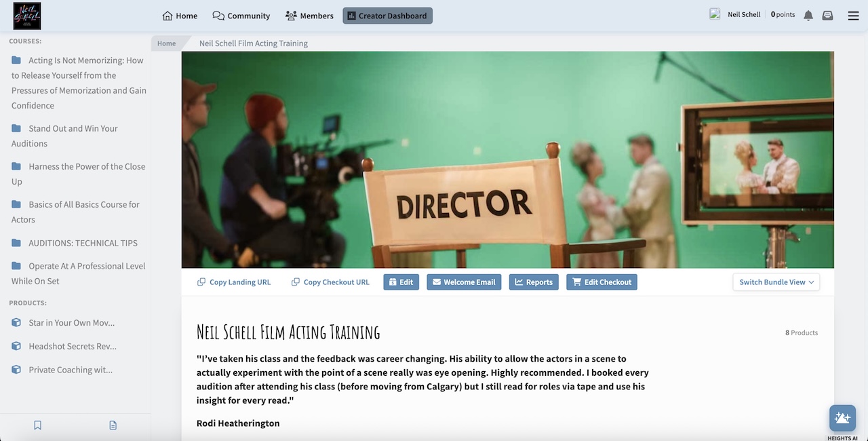Click the Edit Checkout button
This screenshot has height=441, width=868.
601,282
